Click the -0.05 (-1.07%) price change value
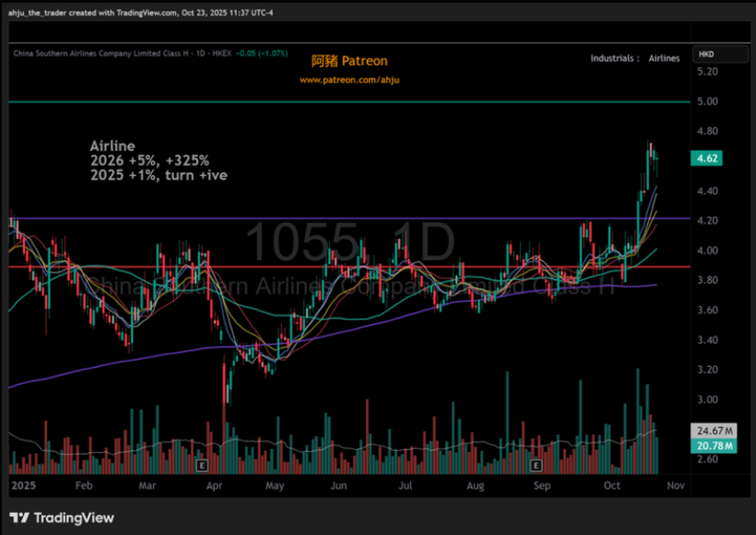756x535 pixels. click(x=262, y=54)
